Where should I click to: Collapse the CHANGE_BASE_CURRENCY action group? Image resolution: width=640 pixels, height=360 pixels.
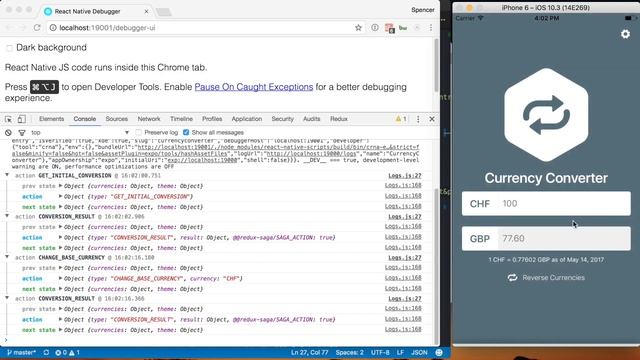(x=7, y=257)
